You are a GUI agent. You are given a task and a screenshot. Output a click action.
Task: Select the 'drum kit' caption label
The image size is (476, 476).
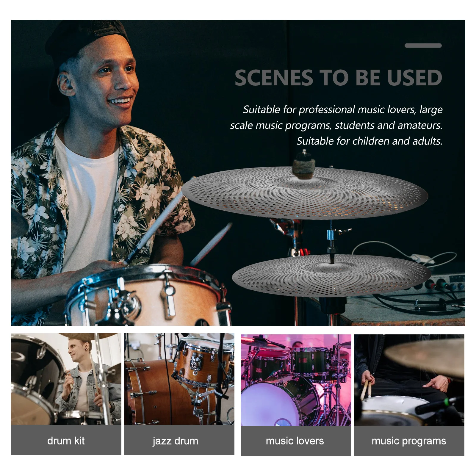pos(66,440)
